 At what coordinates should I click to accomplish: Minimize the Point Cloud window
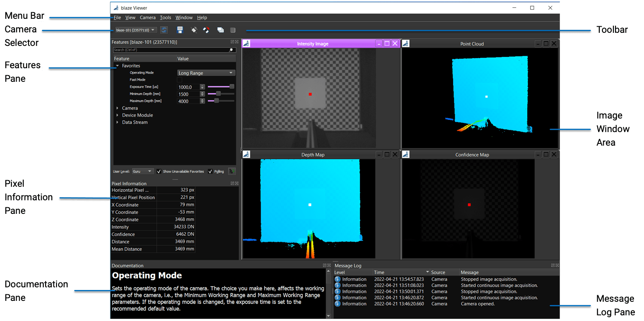point(538,43)
